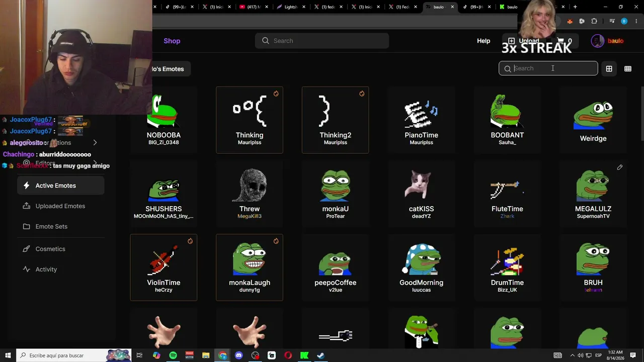Select the catKISS emote
This screenshot has width=644, height=362.
pyautogui.click(x=421, y=194)
